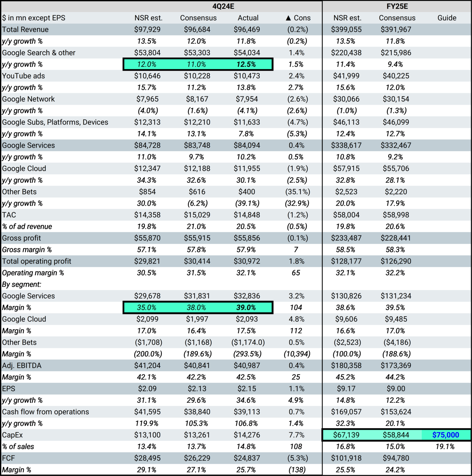Select the $96,684 consensus revenue cell
Image resolution: width=472 pixels, height=476 pixels.
[197, 29]
